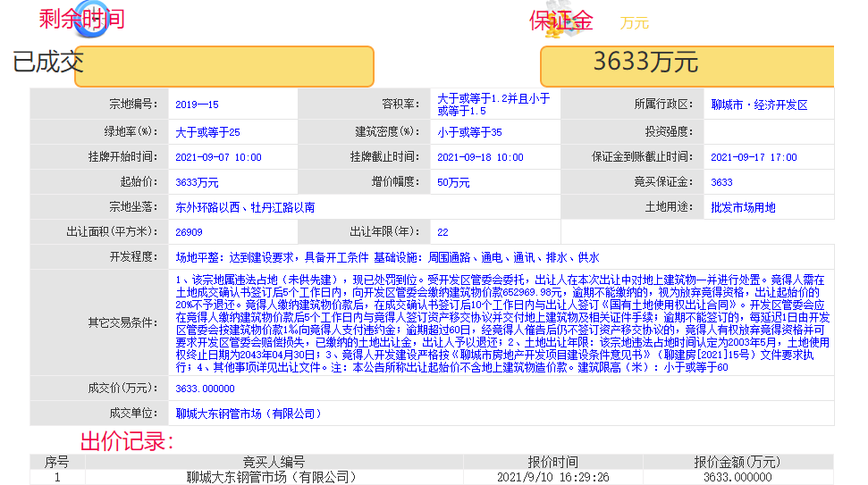Click the 报价时间 column header

[552, 462]
